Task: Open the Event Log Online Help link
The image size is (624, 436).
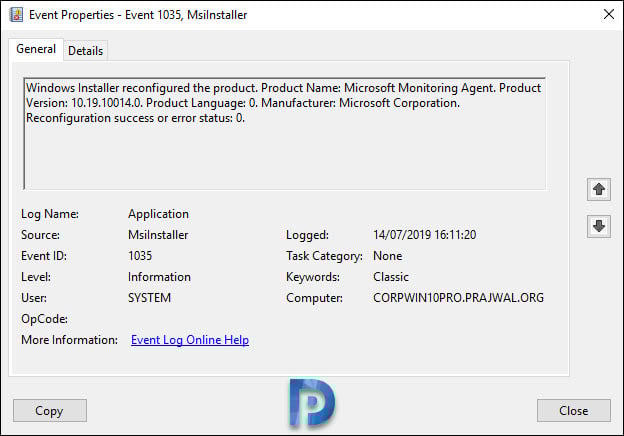Action: 190,340
